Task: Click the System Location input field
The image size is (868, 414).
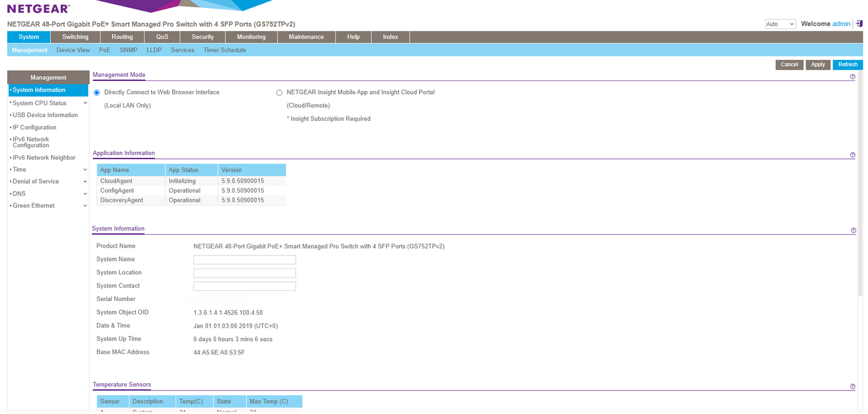Action: point(244,273)
